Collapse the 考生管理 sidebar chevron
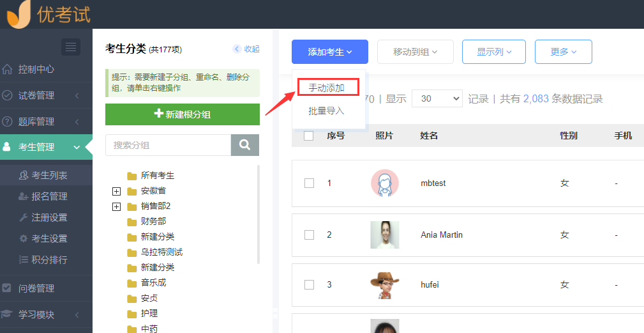 77,147
